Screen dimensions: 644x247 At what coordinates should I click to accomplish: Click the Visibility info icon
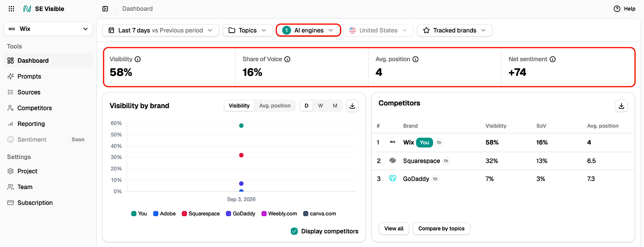point(138,59)
